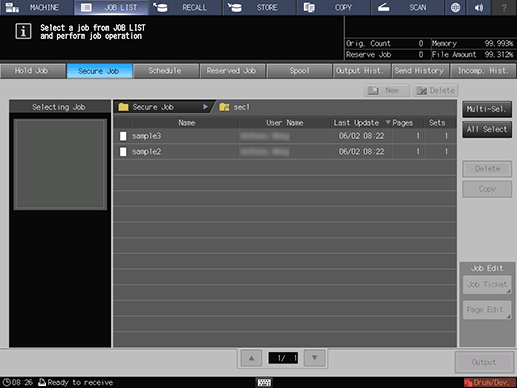Click the New folder button
517x388 pixels.
[x=386, y=90]
